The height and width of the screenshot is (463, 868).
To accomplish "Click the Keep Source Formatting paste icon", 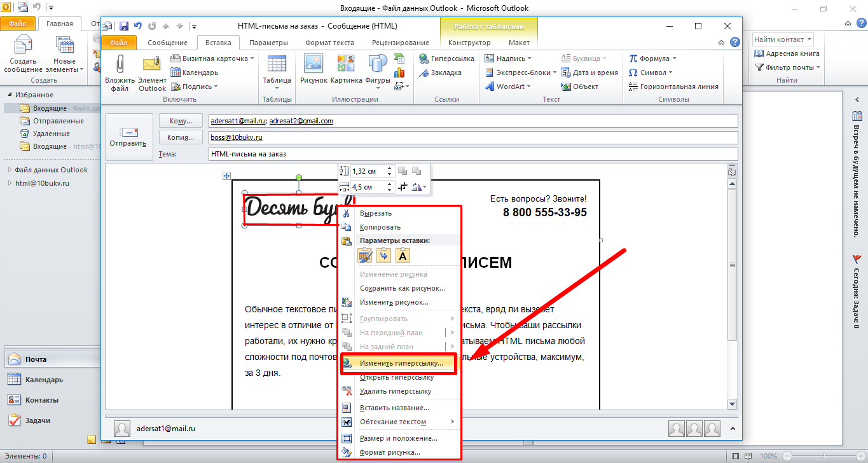I will (x=365, y=256).
